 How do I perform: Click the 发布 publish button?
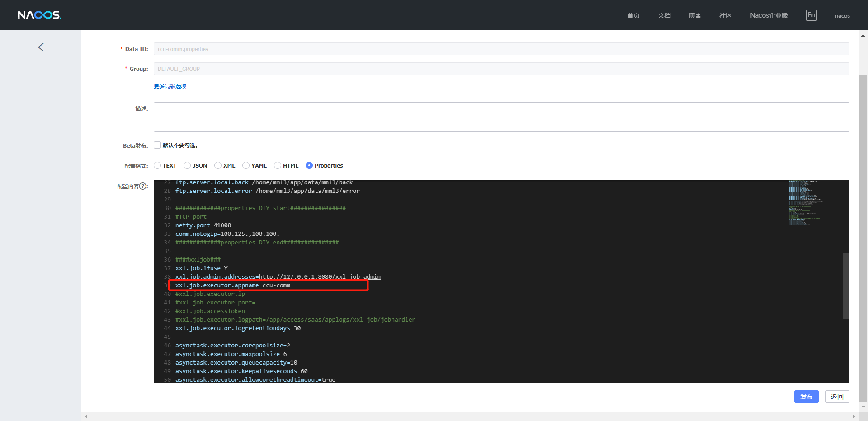[x=806, y=397]
